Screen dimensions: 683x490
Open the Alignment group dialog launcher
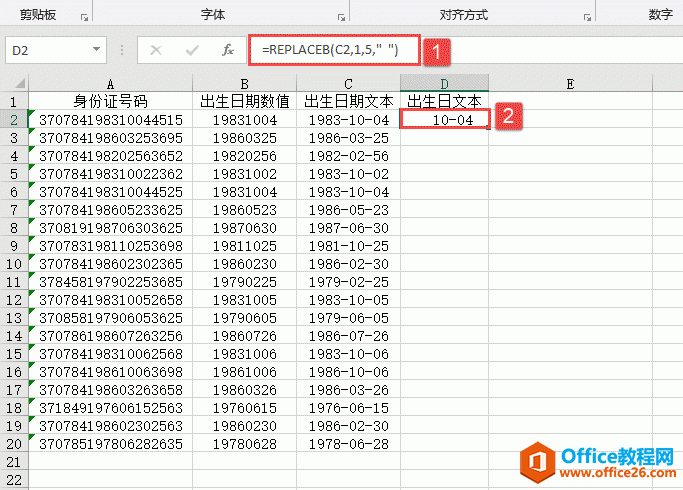(587, 17)
